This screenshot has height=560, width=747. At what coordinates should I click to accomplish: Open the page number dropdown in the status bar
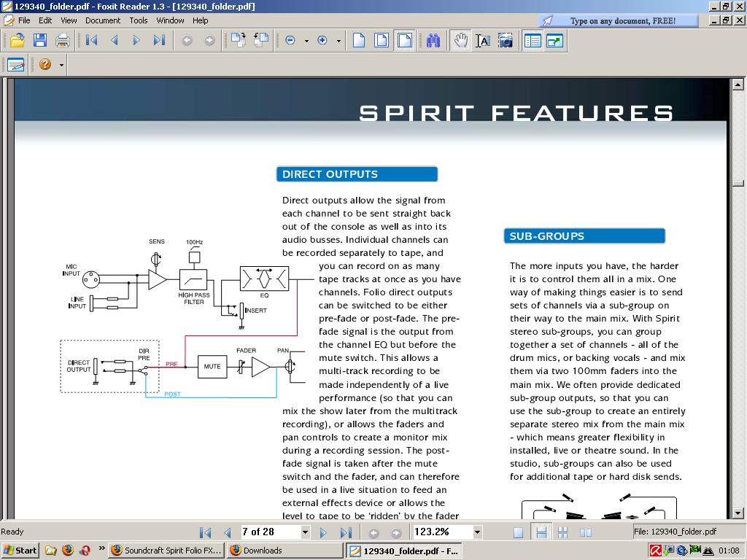tap(306, 532)
